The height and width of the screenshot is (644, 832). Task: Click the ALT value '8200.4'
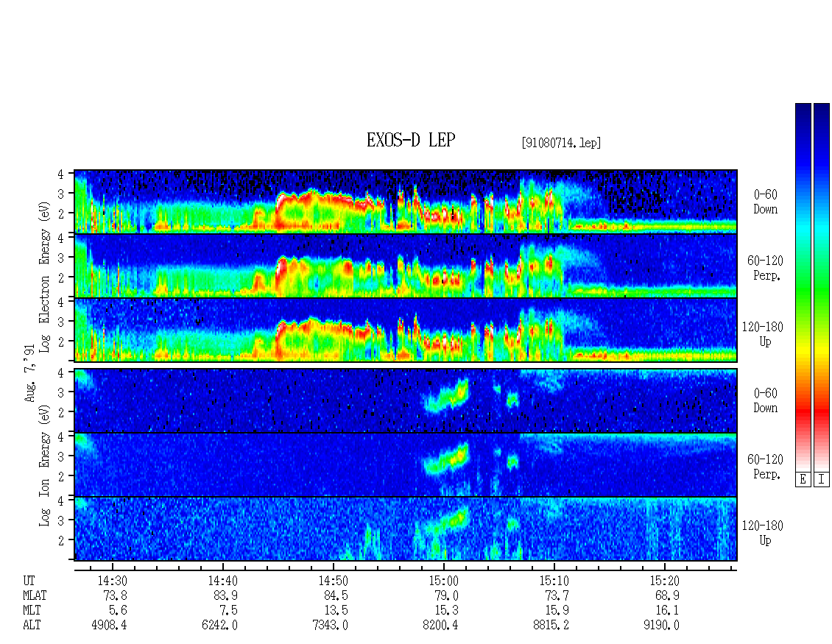(440, 626)
